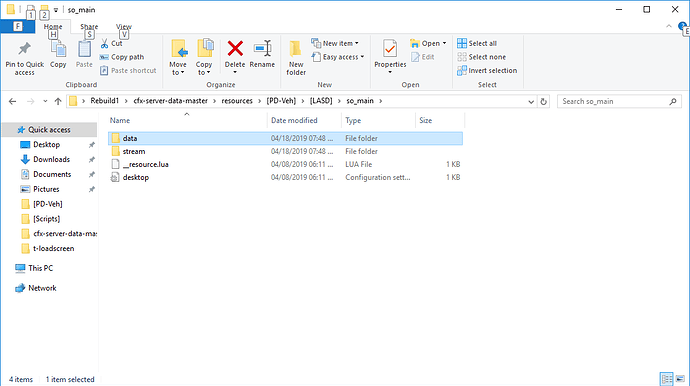Click Pin to Quick access icon

click(x=24, y=48)
